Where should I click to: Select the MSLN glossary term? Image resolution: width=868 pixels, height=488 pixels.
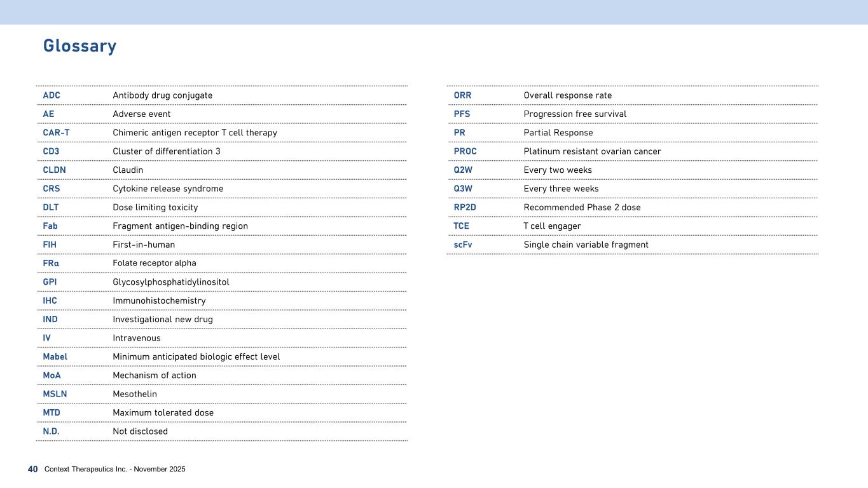coord(55,394)
